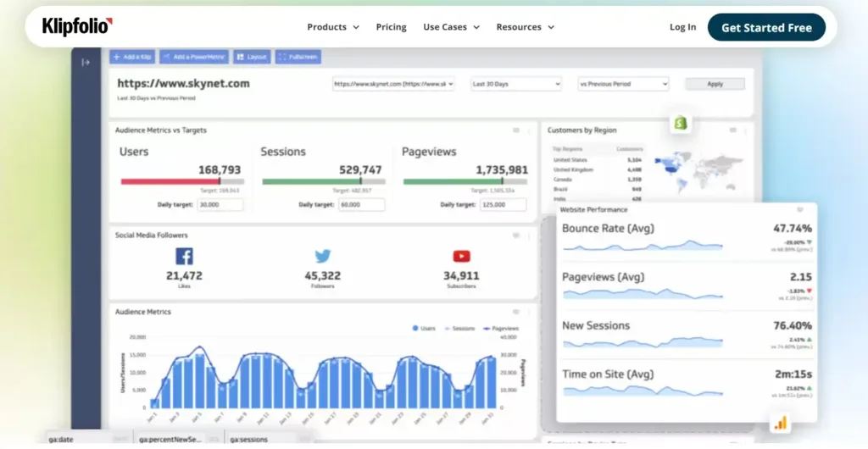Viewport: 868px width, 449px height.
Task: Click the Sessions green progress bar
Action: click(x=312, y=181)
